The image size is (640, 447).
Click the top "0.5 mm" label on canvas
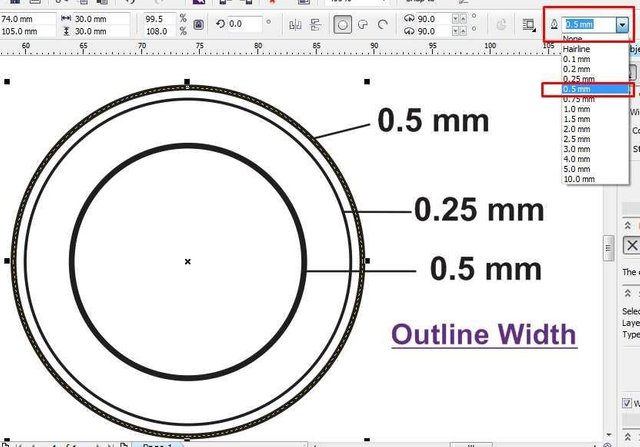433,121
